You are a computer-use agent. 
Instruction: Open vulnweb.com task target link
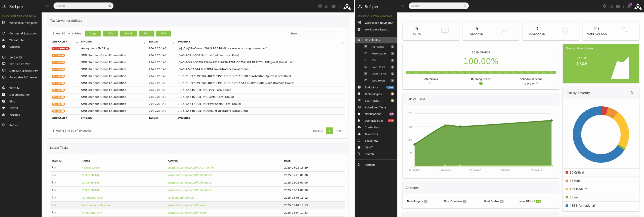pos(91,168)
